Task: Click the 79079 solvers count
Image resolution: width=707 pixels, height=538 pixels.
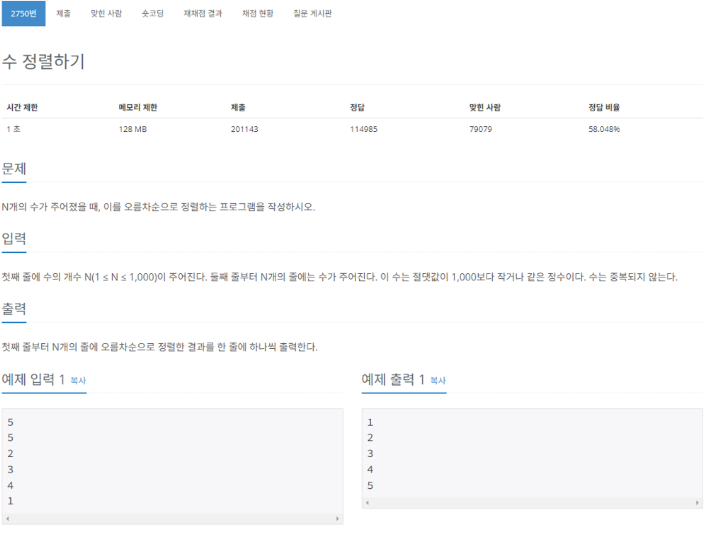Action: click(480, 129)
